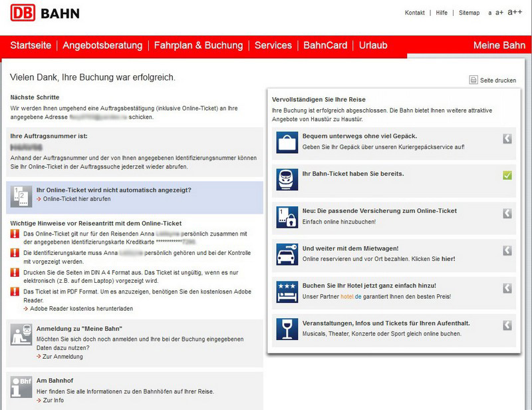Open the BahnCard menu item
This screenshot has width=532, height=410.
click(325, 45)
